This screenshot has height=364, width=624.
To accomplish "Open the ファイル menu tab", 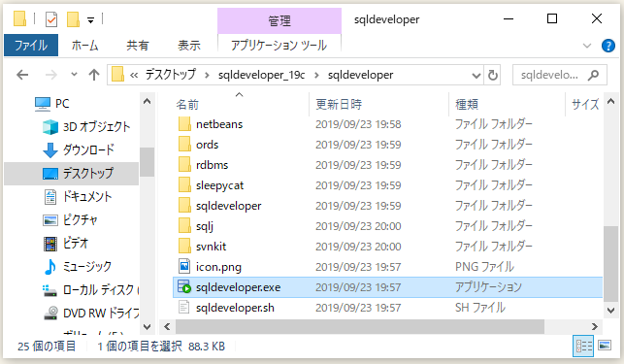I will coord(31,45).
